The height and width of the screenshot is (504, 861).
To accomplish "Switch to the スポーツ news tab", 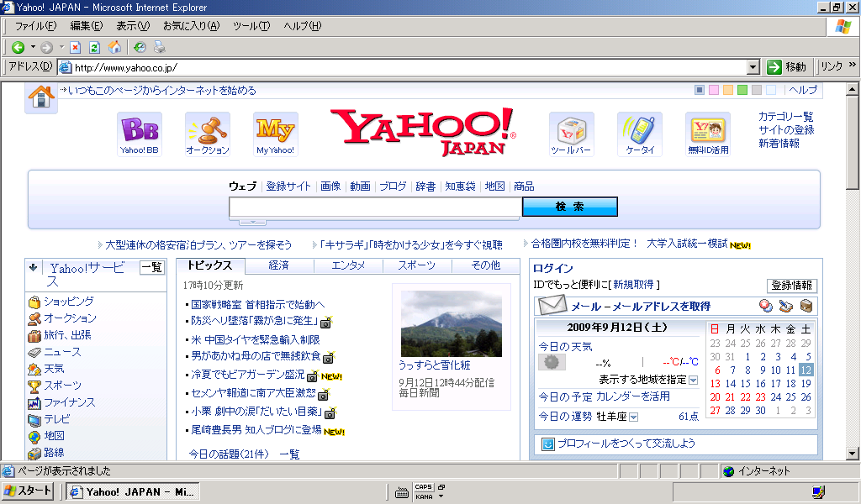I will pos(417,265).
